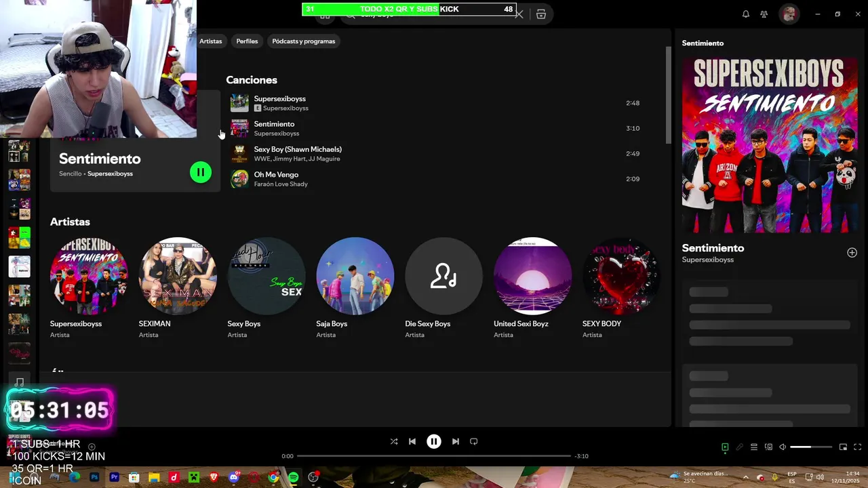Open Microsoft Store from the taskbar

tap(134, 477)
